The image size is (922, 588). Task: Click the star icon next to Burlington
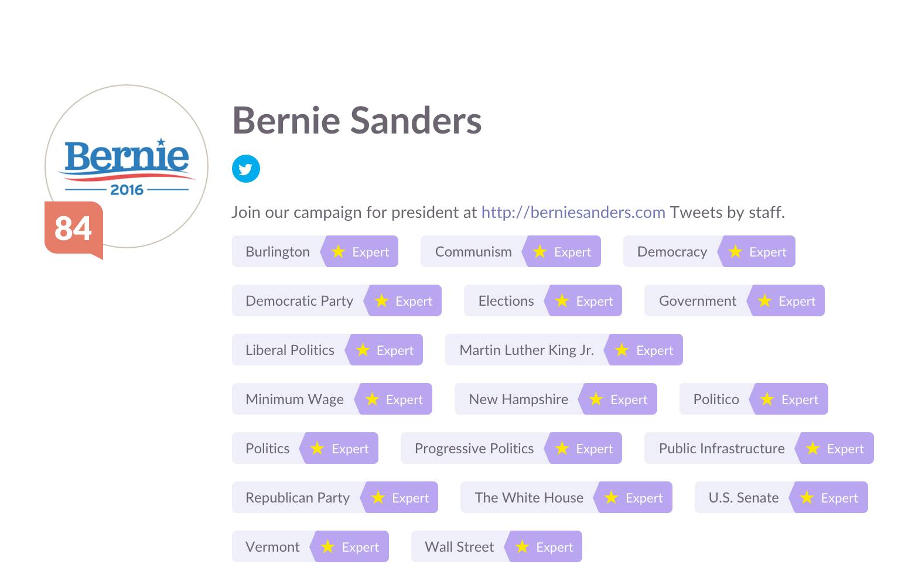coord(338,252)
